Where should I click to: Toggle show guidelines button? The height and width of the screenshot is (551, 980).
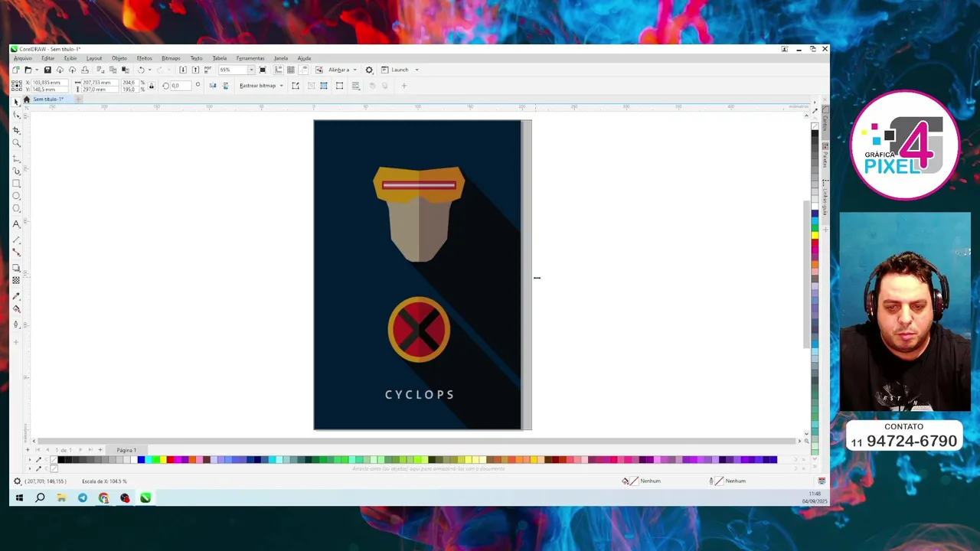(304, 70)
